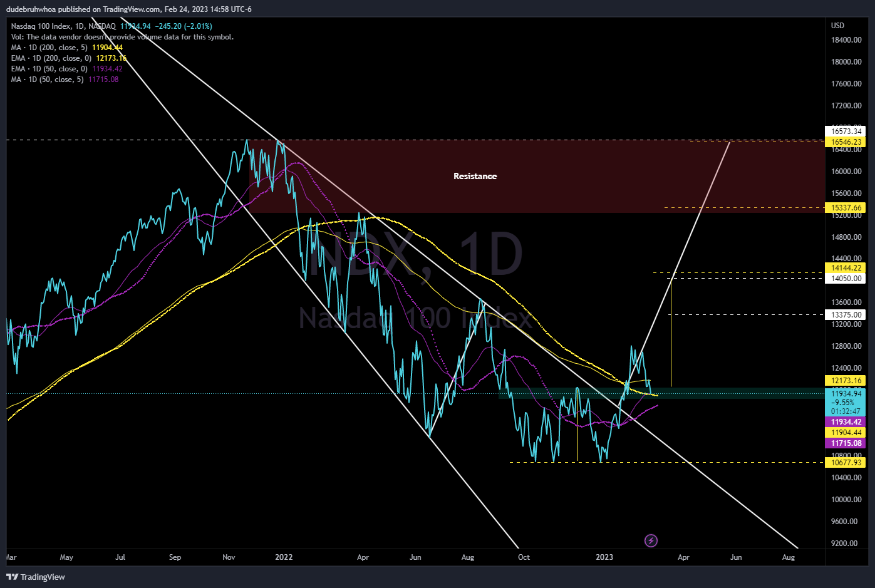Click the 16000.00 axis tick
Screen dimensions: 875x588
(x=846, y=172)
